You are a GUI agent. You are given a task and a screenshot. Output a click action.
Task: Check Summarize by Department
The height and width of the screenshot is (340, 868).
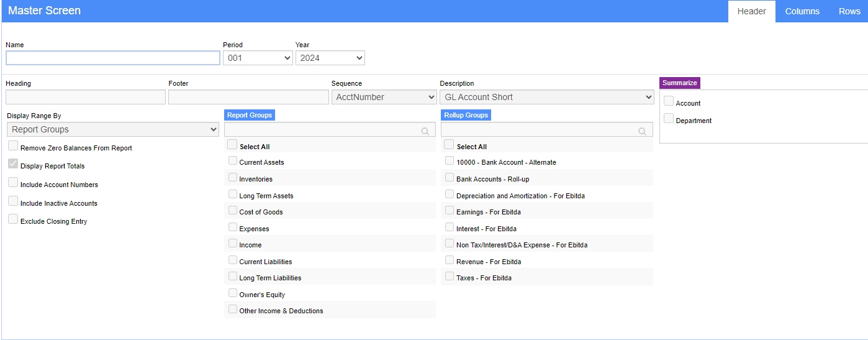tap(669, 119)
